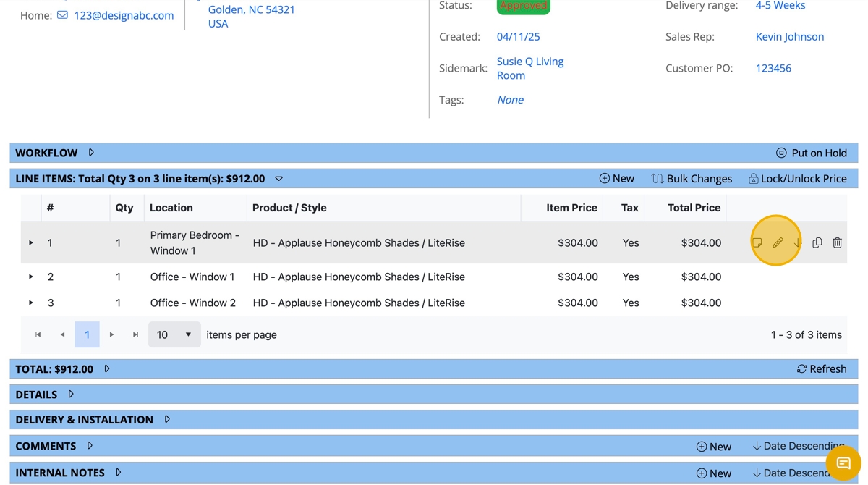Open email 123@designabc.com
Image resolution: width=868 pixels, height=485 pixels.
(x=124, y=15)
